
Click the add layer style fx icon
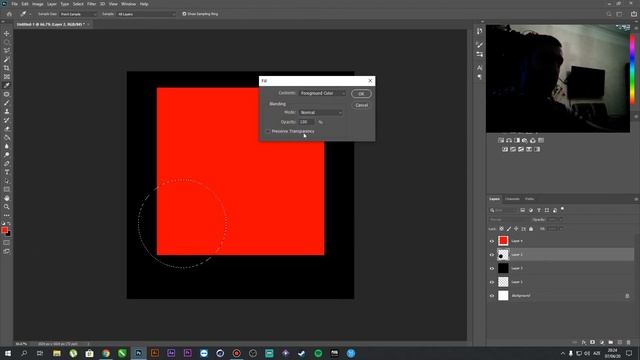tap(584, 342)
